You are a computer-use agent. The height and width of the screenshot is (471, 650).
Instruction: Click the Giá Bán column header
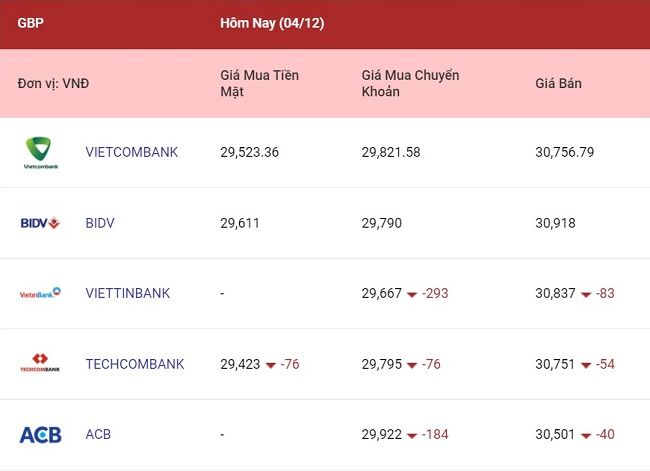click(x=558, y=83)
